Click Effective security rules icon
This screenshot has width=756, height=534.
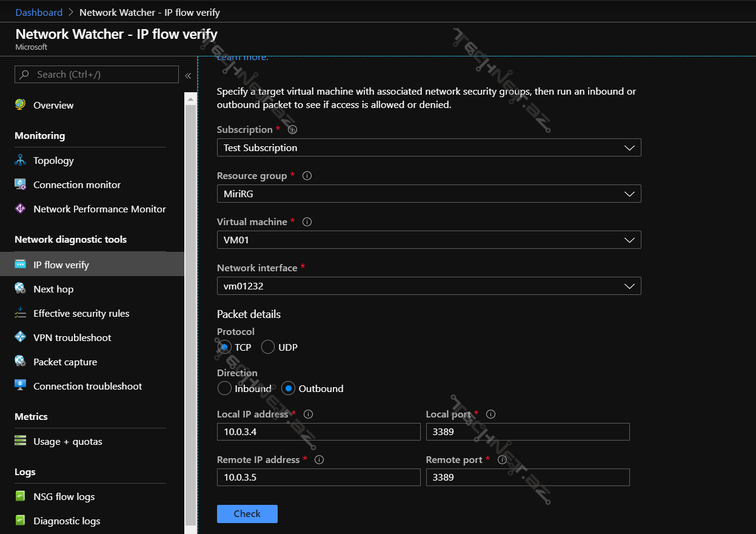(21, 313)
